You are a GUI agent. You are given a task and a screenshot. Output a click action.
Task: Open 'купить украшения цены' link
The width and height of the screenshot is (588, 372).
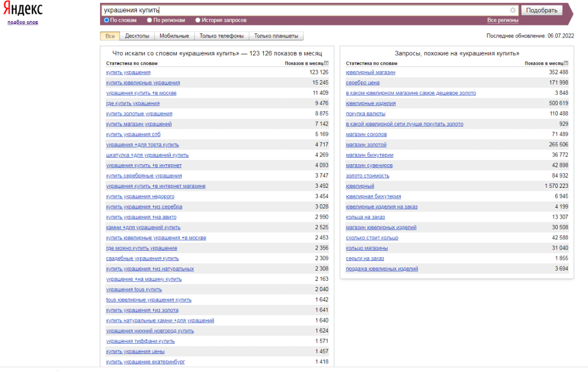(135, 351)
